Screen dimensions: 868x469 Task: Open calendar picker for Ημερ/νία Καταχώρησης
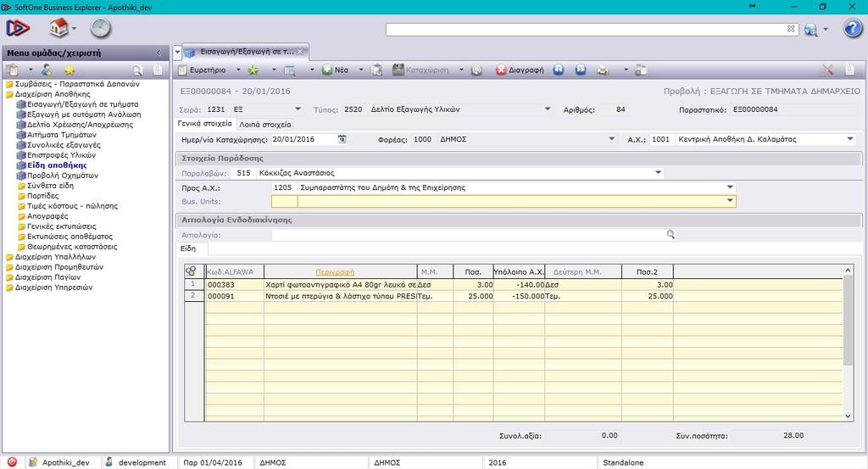coord(342,139)
